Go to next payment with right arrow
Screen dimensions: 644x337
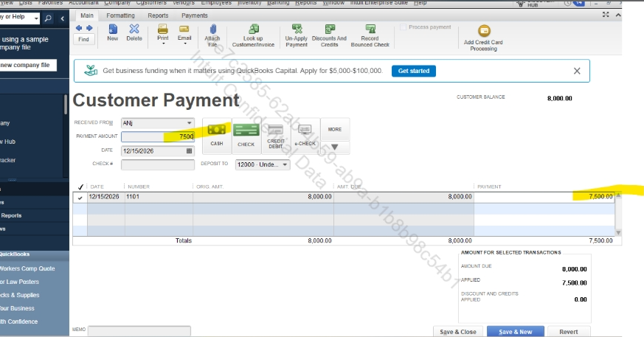point(89,28)
